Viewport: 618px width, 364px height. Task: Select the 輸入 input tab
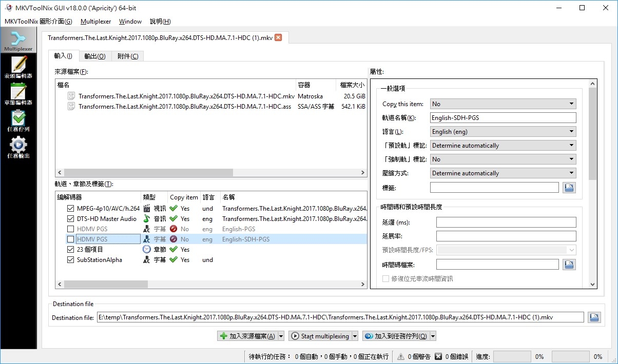pos(63,56)
